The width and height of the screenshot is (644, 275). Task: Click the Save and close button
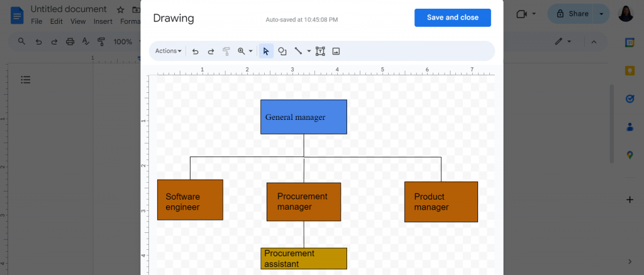[x=453, y=18]
